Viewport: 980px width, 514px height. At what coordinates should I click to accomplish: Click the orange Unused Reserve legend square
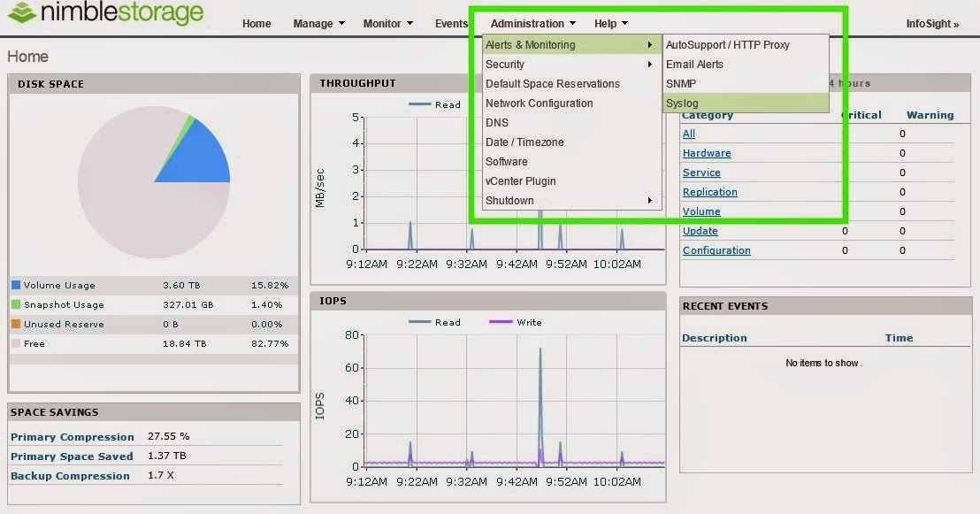(16, 324)
